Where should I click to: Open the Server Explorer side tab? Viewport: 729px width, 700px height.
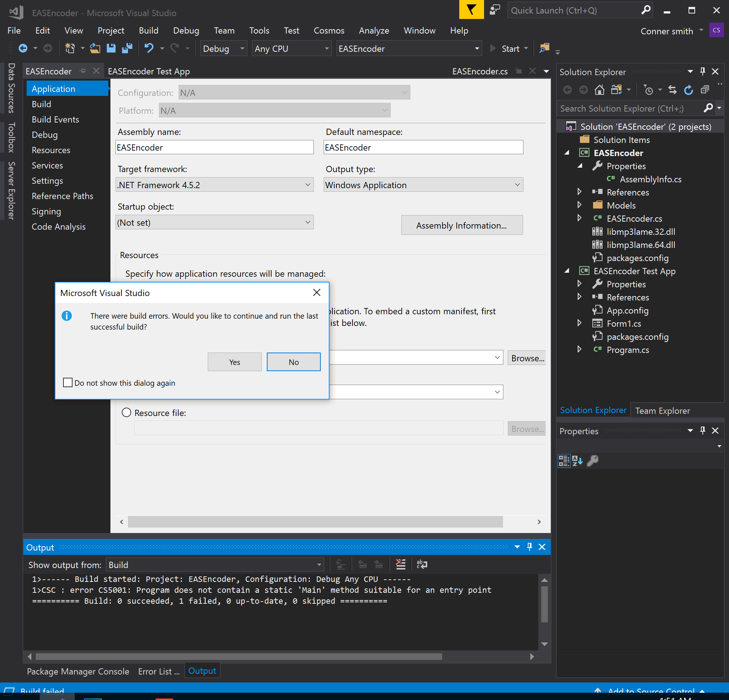(11, 190)
